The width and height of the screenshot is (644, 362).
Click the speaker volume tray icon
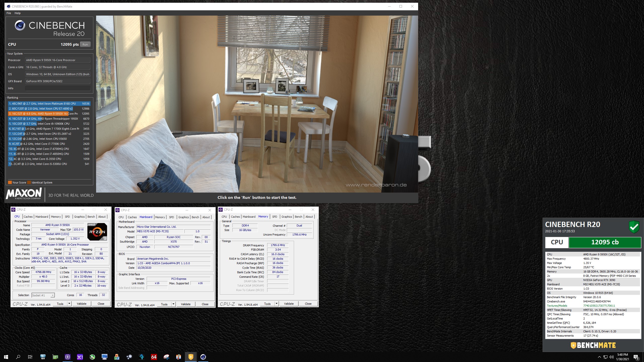click(612, 357)
